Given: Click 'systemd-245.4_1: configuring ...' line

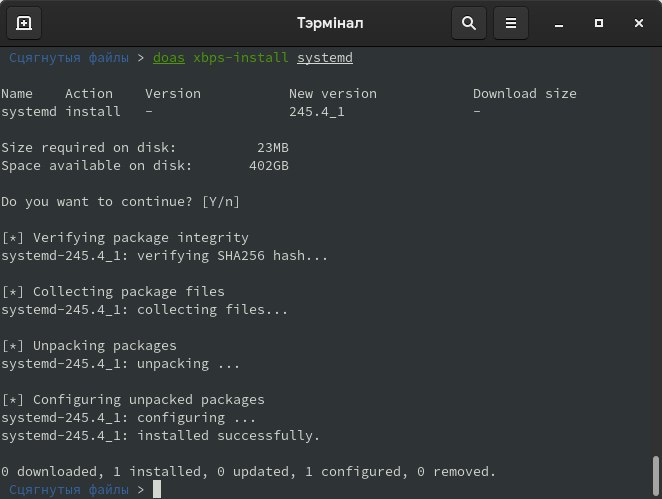Looking at the screenshot, I should [x=128, y=418].
